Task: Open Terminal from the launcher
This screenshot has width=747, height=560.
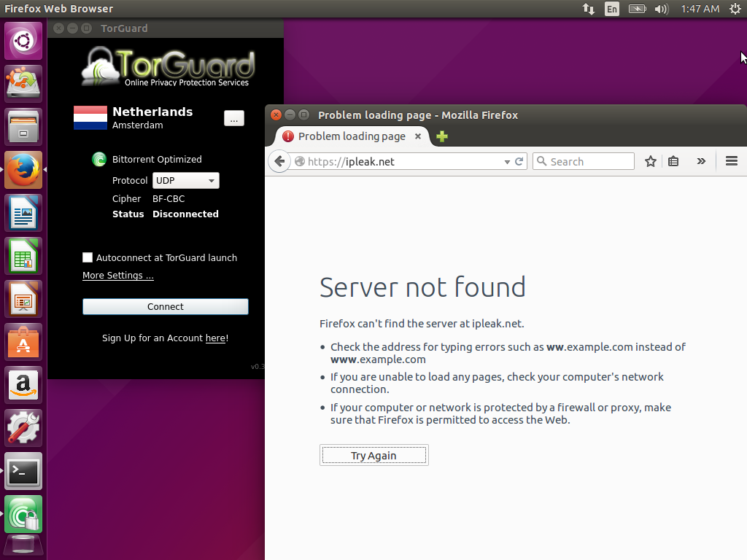Action: point(23,471)
